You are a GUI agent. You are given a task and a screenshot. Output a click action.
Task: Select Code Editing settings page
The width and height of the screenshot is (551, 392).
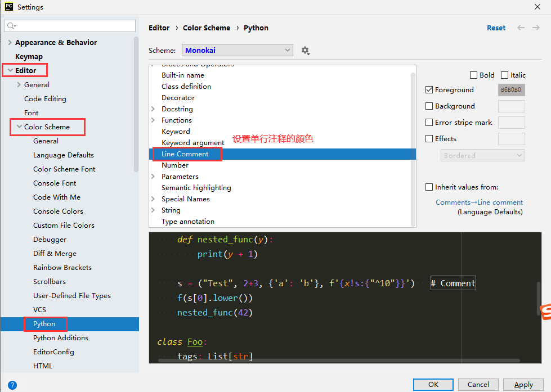click(x=45, y=98)
